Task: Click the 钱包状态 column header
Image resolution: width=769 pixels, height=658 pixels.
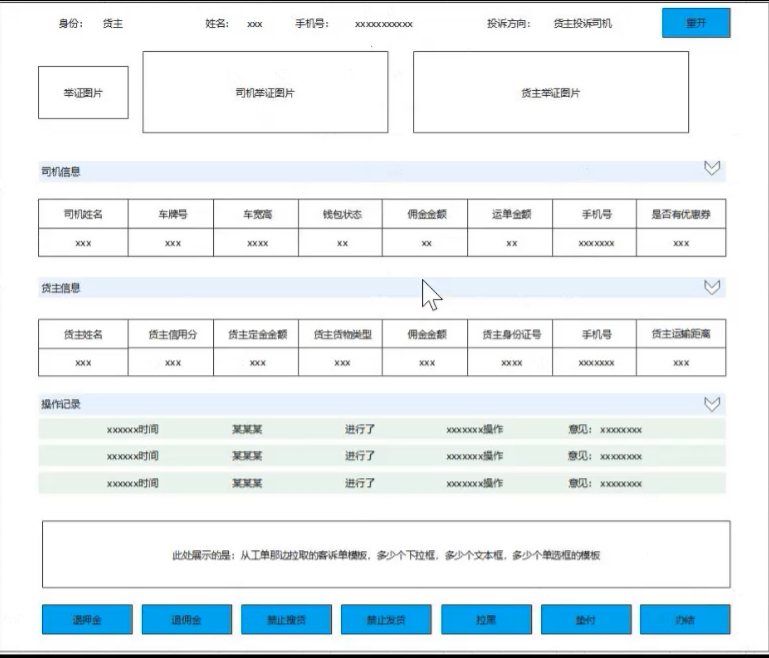Action: (x=340, y=214)
